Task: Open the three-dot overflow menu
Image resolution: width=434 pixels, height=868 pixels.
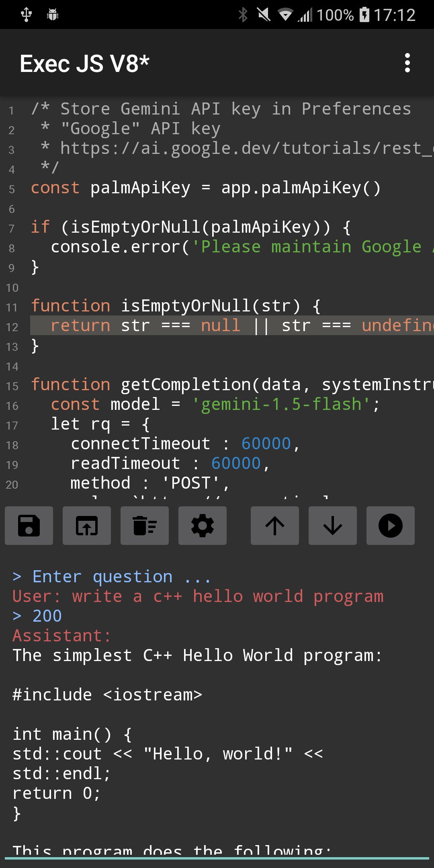Action: [407, 63]
